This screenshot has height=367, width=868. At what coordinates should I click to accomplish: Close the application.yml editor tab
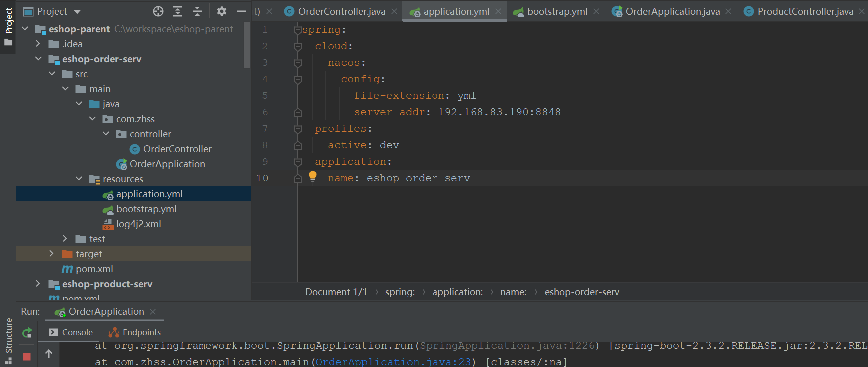tap(498, 11)
